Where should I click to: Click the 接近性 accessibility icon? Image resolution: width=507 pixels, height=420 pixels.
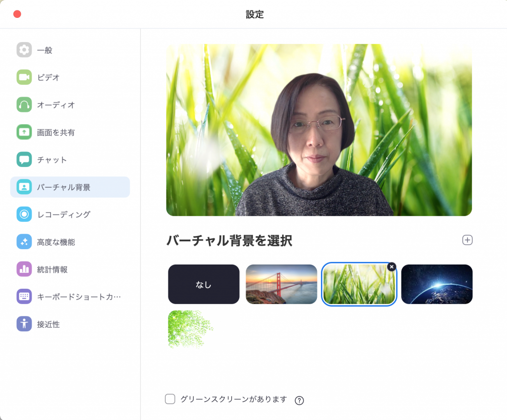24,324
